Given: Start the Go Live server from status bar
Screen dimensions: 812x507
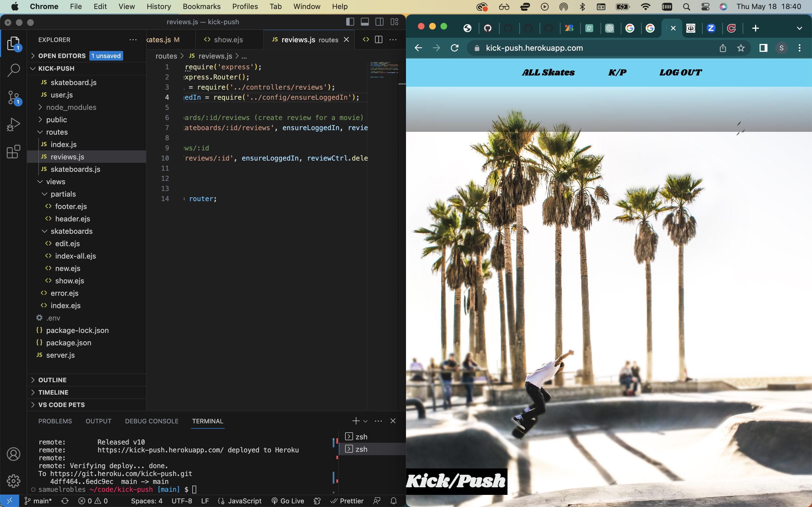Looking at the screenshot, I should pos(287,501).
